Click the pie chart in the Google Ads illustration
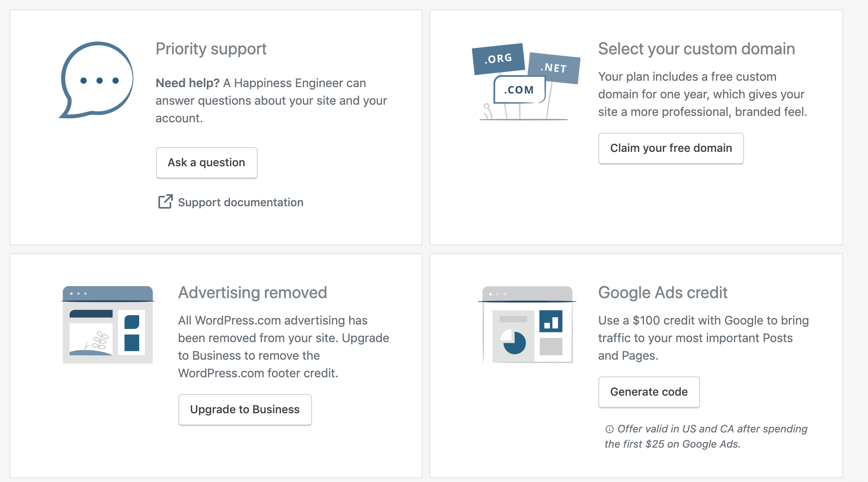868x482 pixels. coord(514,342)
